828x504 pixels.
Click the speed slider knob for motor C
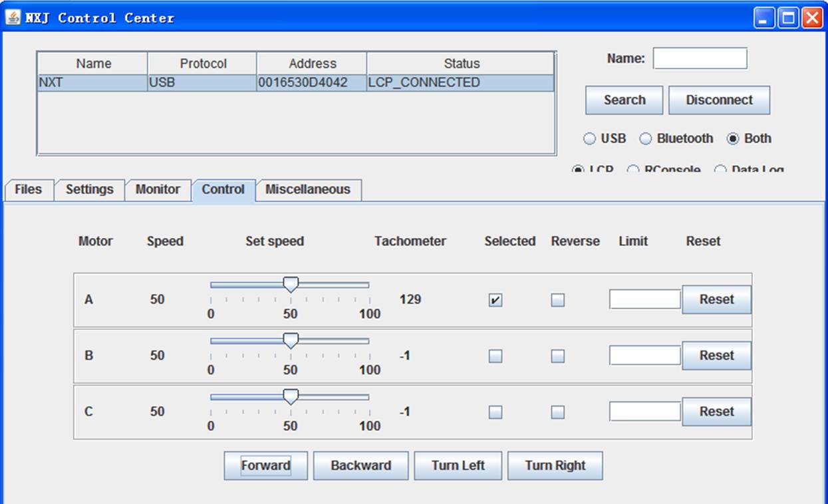point(291,396)
